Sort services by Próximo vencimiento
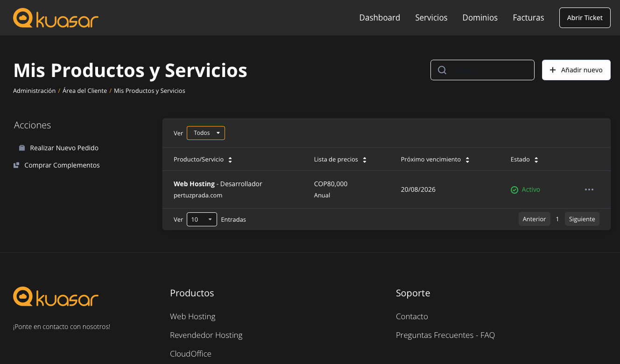The height and width of the screenshot is (364, 620). tap(467, 159)
